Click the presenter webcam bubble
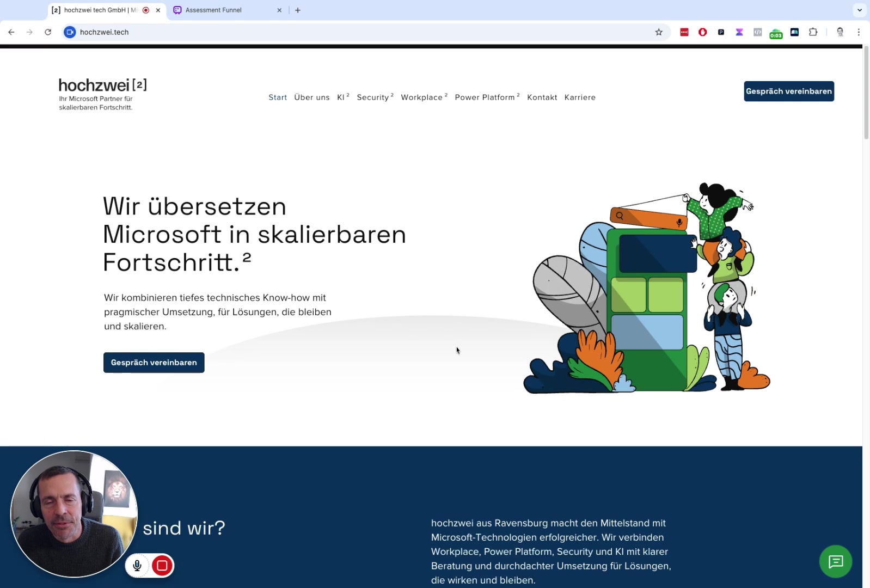 [x=74, y=514]
